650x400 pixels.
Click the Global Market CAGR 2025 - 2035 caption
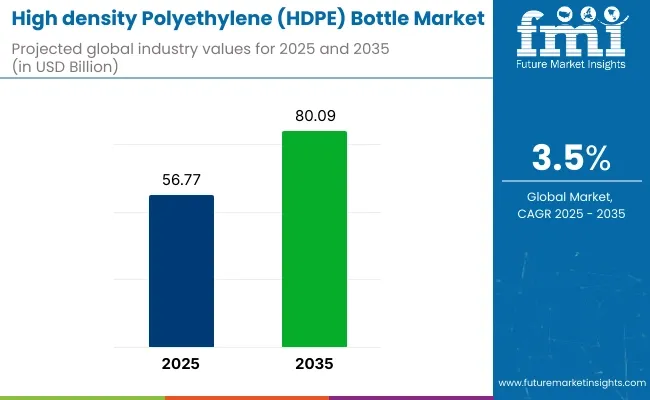click(572, 205)
